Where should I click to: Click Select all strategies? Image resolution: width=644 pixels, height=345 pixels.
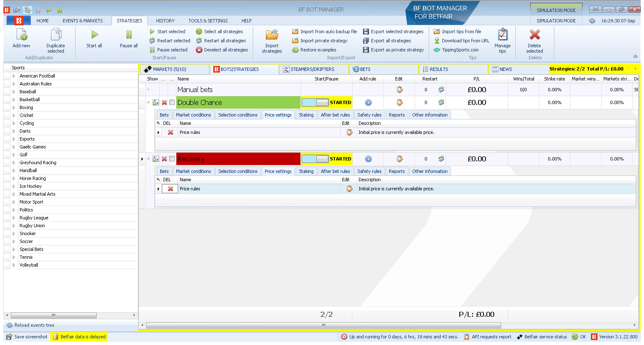tap(220, 32)
